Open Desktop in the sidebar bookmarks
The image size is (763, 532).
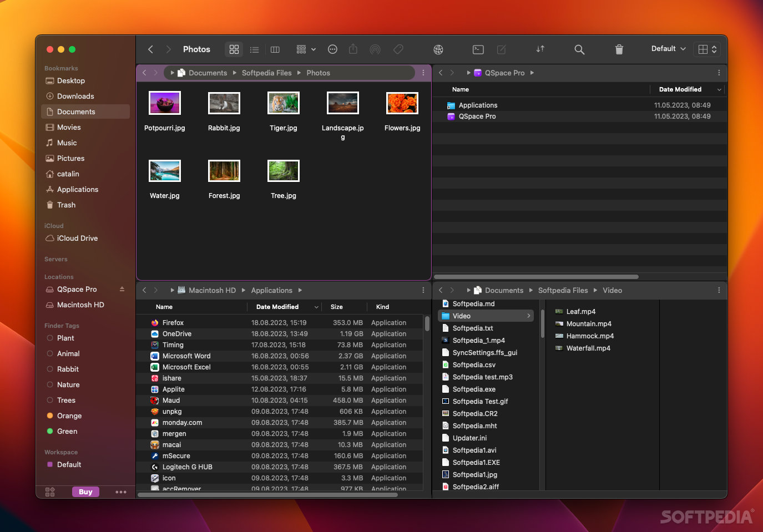(85, 80)
